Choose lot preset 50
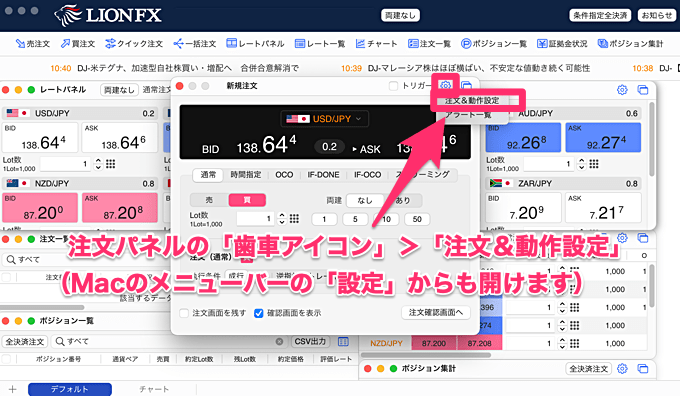The image size is (680, 396). 417,219
